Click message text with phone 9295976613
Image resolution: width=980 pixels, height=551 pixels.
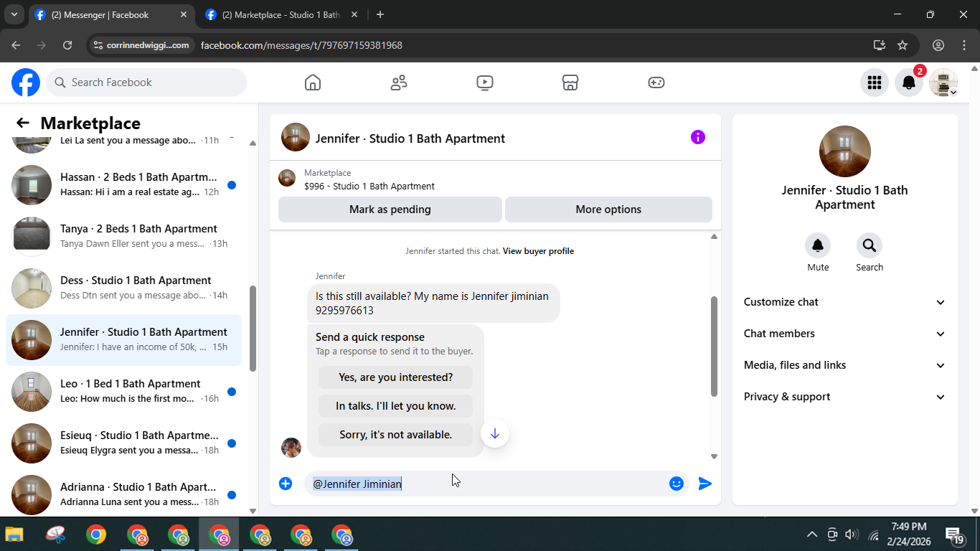(433, 303)
